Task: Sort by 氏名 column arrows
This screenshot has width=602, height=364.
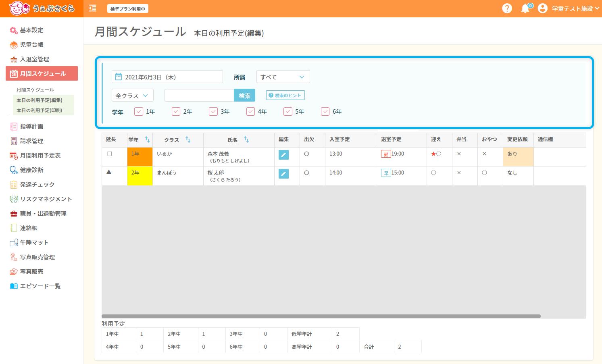Action: click(x=246, y=139)
